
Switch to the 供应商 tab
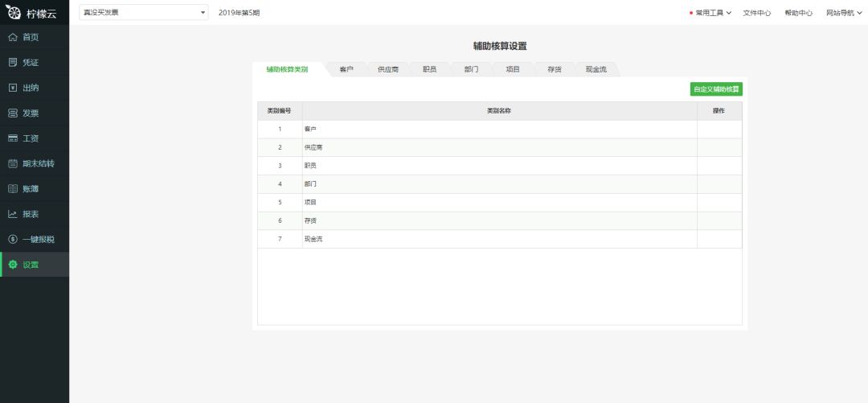coord(388,69)
